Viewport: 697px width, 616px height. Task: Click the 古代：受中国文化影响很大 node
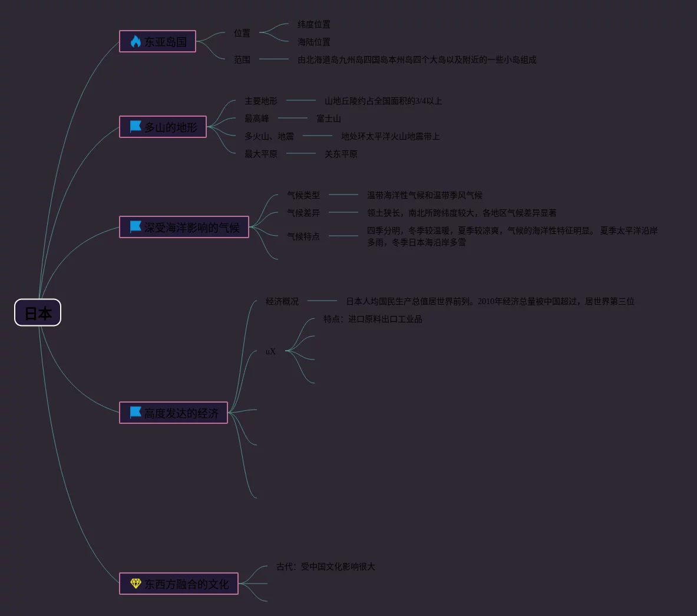(325, 566)
